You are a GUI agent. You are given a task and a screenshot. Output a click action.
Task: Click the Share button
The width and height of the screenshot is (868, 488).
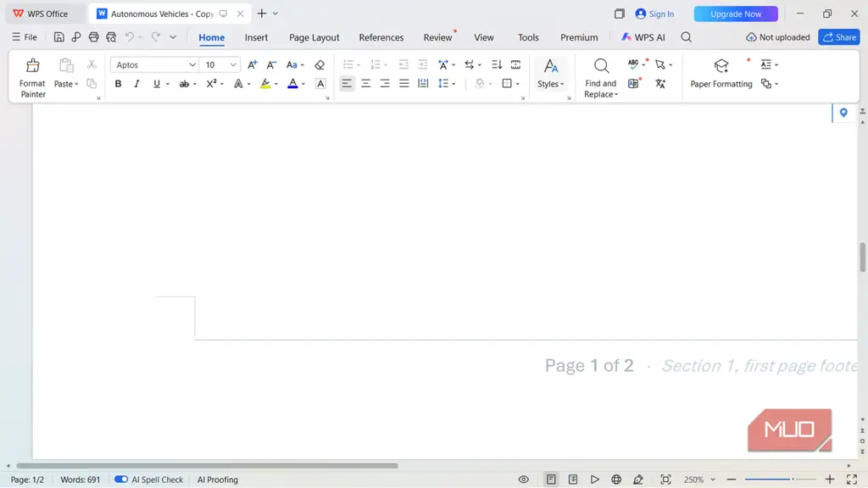(839, 37)
